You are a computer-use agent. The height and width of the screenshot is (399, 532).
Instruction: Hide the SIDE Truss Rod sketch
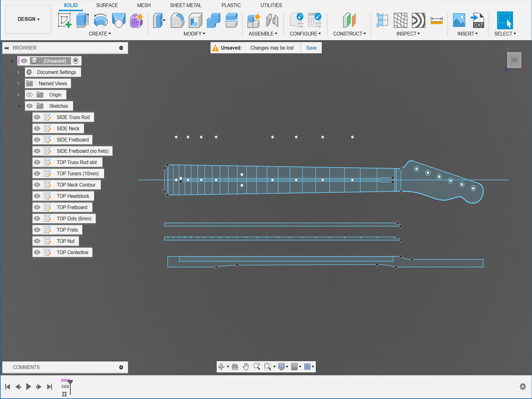[37, 117]
